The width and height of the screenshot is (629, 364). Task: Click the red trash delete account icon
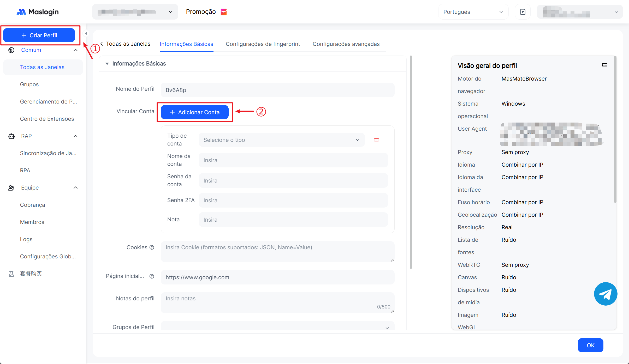tap(376, 140)
